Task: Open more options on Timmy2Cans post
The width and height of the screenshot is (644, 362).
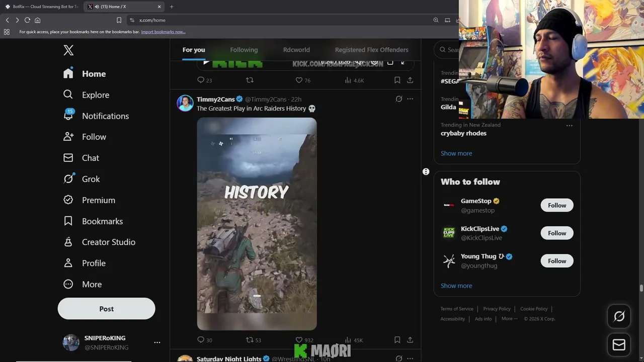Action: pyautogui.click(x=410, y=99)
